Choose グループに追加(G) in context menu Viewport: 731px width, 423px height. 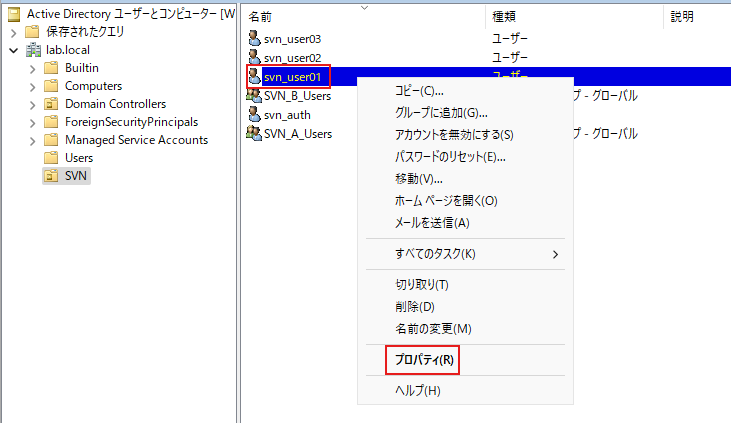[441, 113]
